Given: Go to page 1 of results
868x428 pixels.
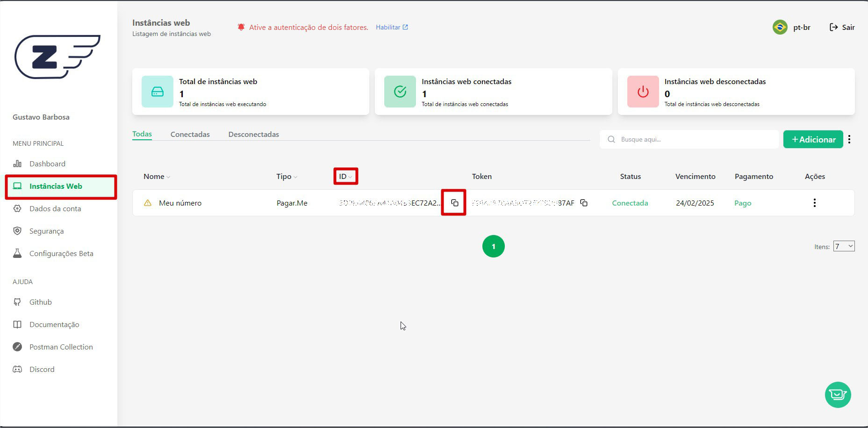Looking at the screenshot, I should click(x=494, y=246).
